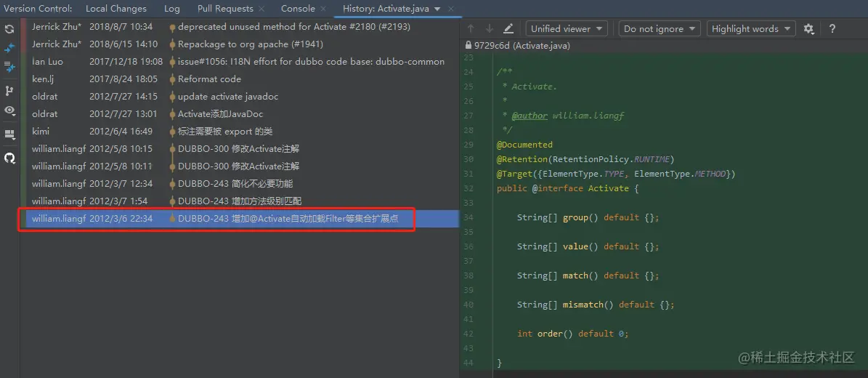
Task: Click author 'ken.lj' in history
Action: coord(43,79)
